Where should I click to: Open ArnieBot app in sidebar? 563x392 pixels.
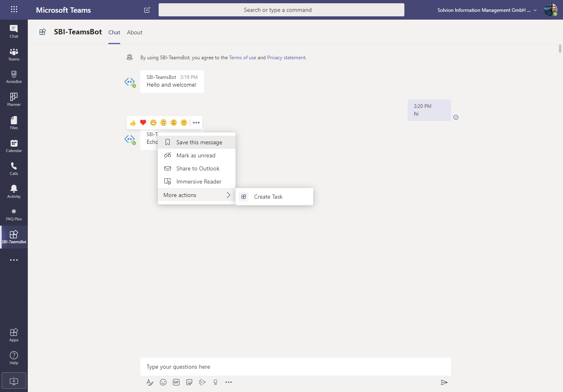(x=14, y=77)
